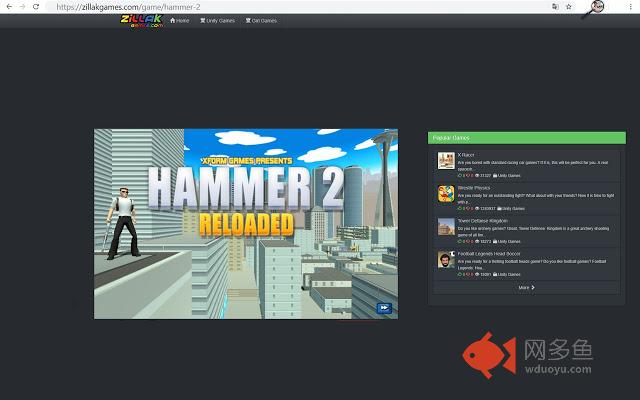The image size is (640, 400).
Task: Dislike Football Legends Head Soccer thumbs-down icon
Action: click(467, 275)
